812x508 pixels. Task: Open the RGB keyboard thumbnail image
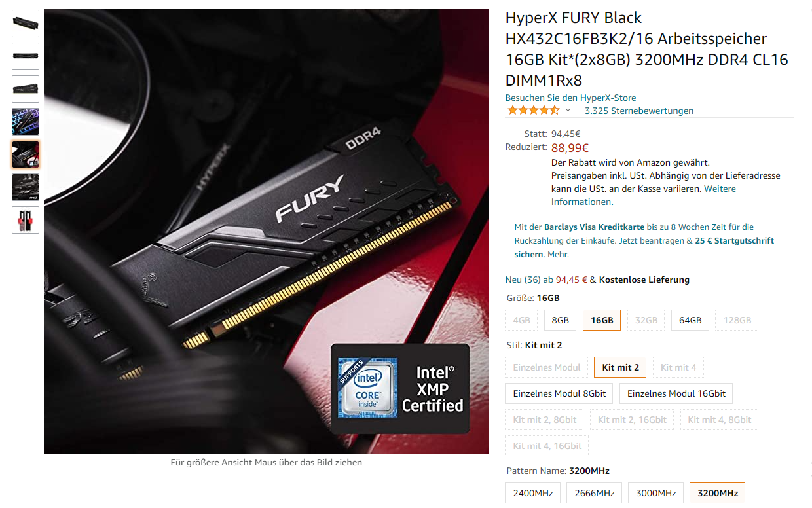26,122
